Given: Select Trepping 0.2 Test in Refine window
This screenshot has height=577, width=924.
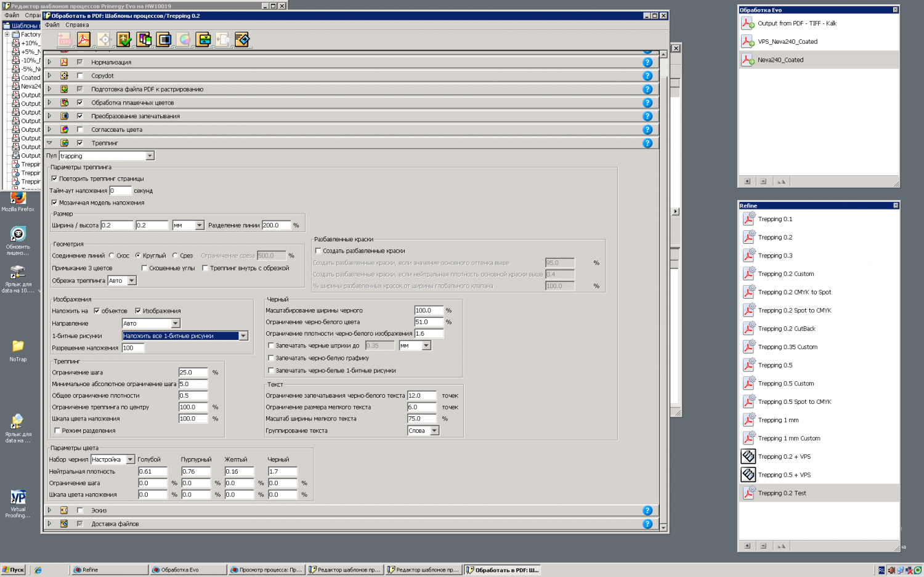Looking at the screenshot, I should coord(819,493).
